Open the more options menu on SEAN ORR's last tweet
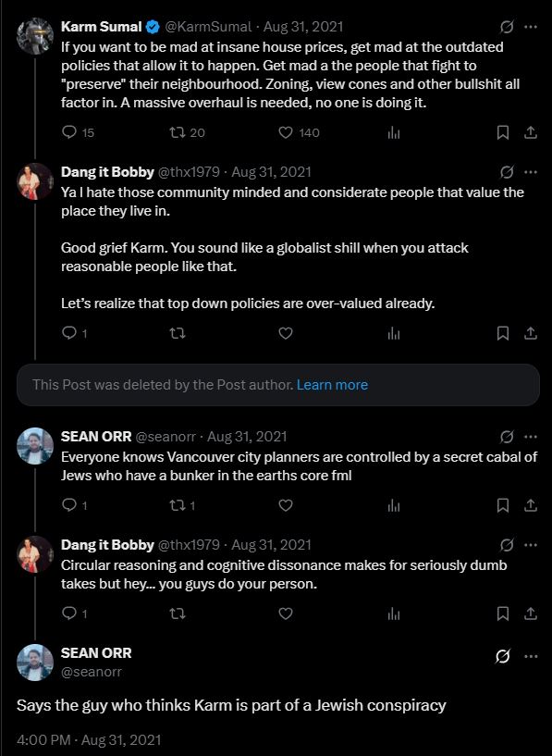Image resolution: width=552 pixels, height=756 pixels. [x=530, y=656]
